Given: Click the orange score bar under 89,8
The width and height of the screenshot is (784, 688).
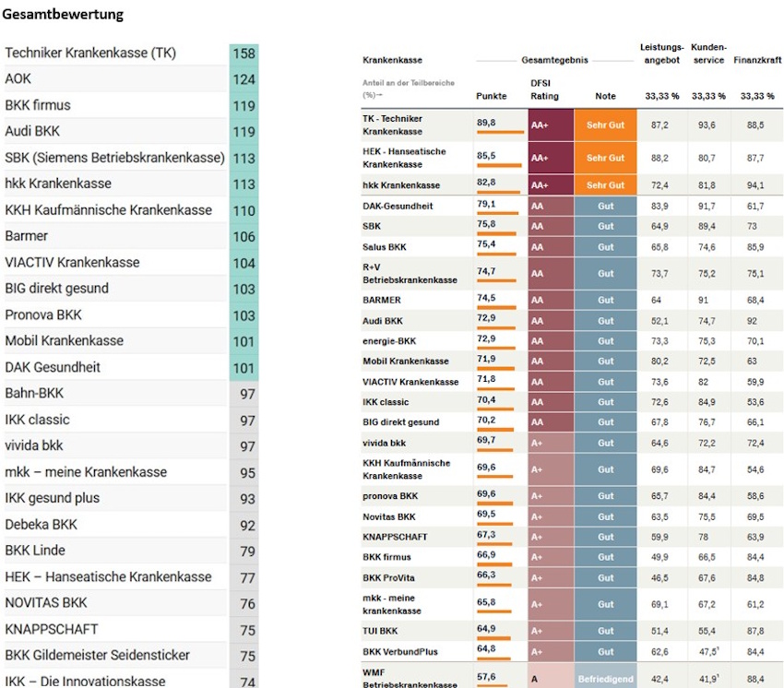Looking at the screenshot, I should (x=500, y=133).
